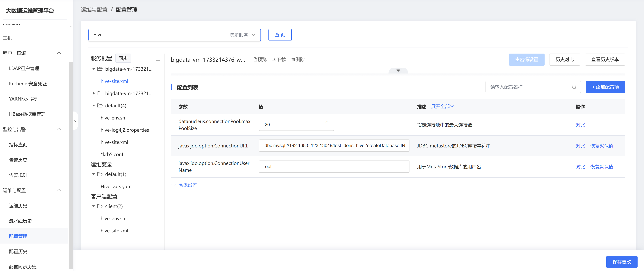This screenshot has width=644, height=271.
Task: Click the 删除 delete trash icon
Action: click(298, 59)
